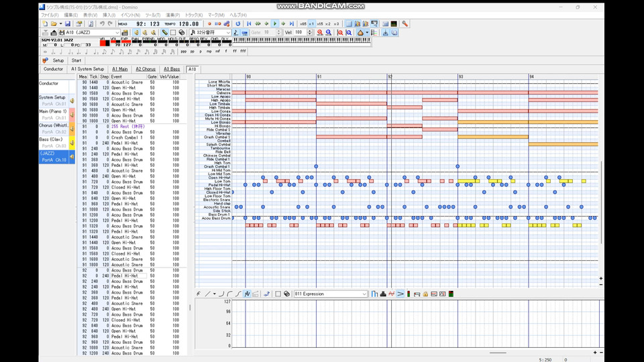Click the Gate value stepper arrows
This screenshot has height=362, width=644.
point(279,32)
